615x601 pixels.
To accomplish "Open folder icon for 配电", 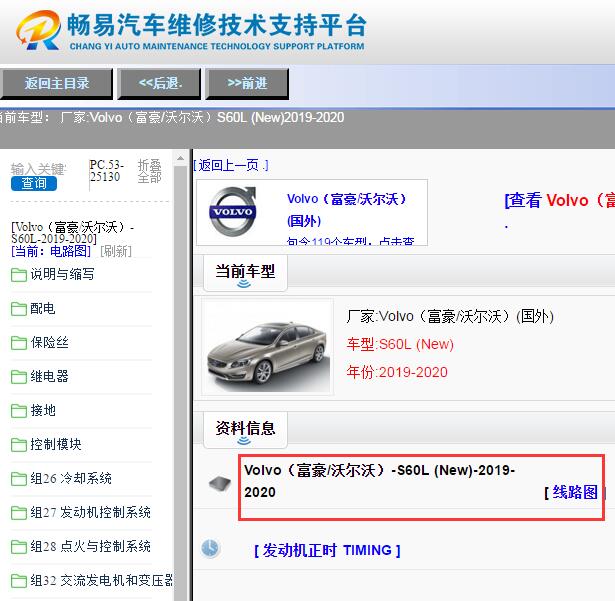I will pos(18,309).
